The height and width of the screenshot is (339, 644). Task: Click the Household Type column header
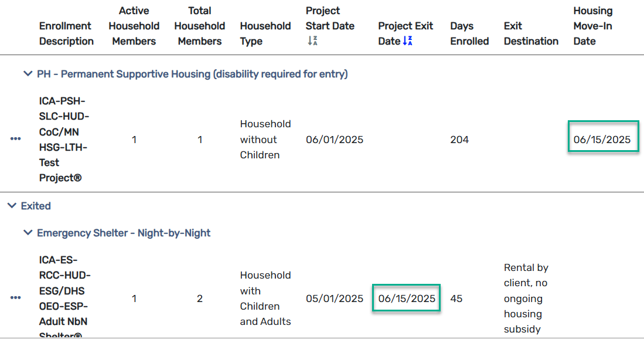pos(265,33)
